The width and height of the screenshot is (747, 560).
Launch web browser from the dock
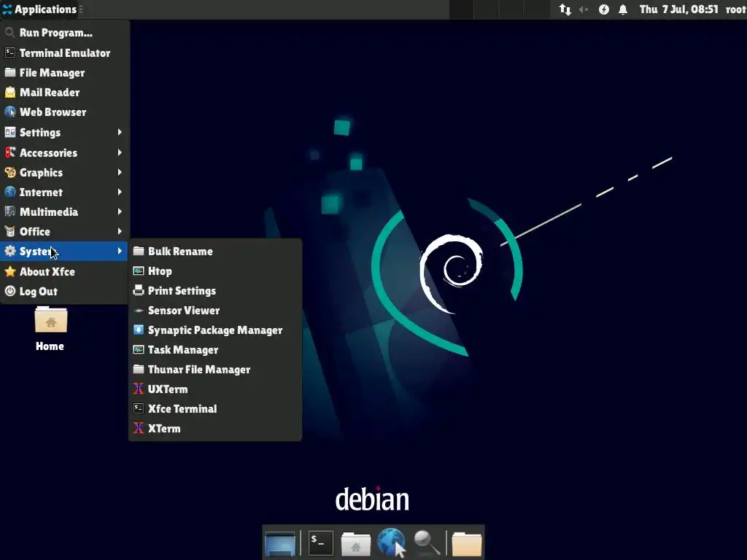pyautogui.click(x=391, y=542)
